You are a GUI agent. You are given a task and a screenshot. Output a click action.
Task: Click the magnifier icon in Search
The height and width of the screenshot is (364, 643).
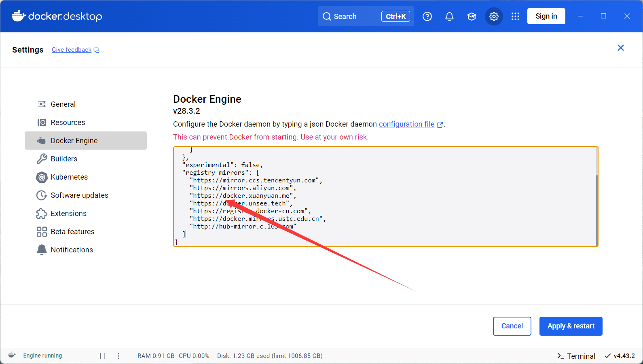(x=327, y=17)
